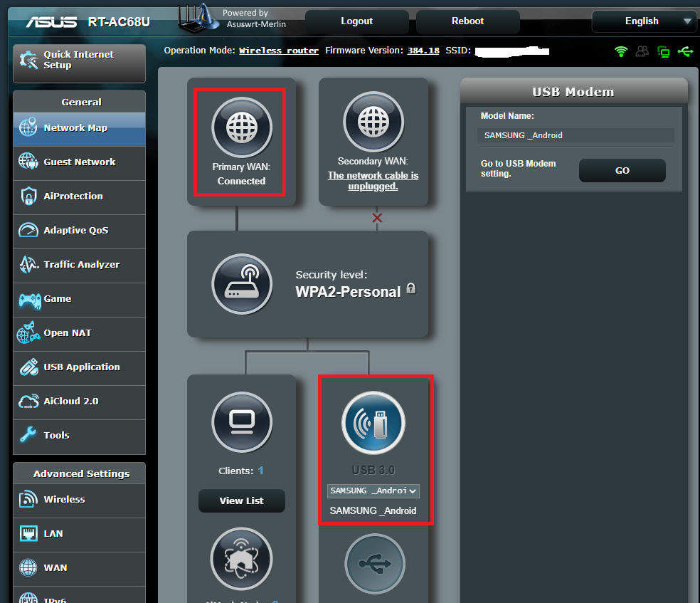The width and height of the screenshot is (700, 603).
Task: Click the Guest Network icon
Action: pos(28,161)
